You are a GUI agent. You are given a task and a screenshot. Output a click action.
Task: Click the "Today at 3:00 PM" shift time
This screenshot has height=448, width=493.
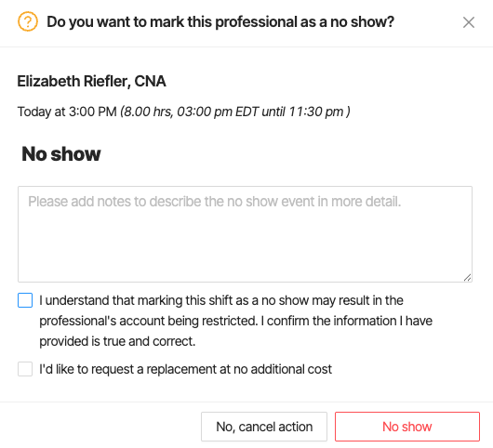tap(67, 112)
